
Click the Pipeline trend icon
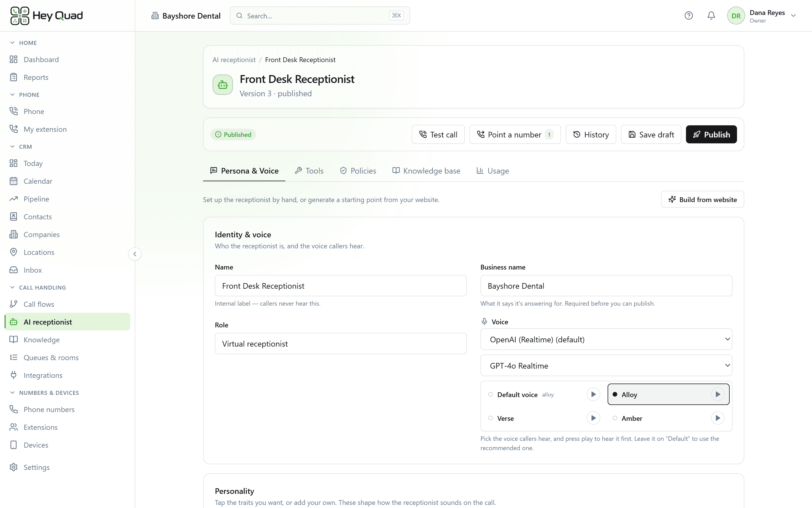click(x=14, y=199)
